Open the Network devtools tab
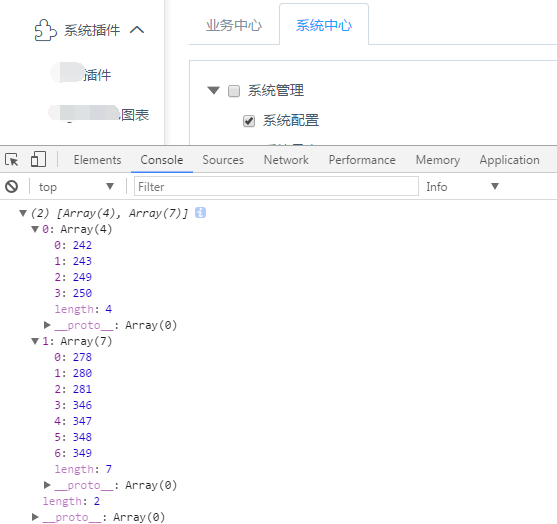The width and height of the screenshot is (557, 524). coord(286,160)
